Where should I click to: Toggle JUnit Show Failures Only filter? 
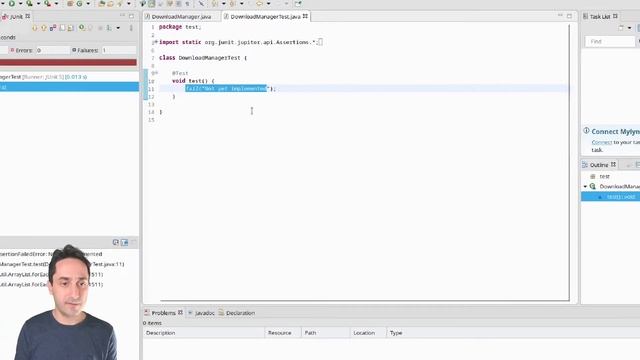pyautogui.click(x=53, y=28)
